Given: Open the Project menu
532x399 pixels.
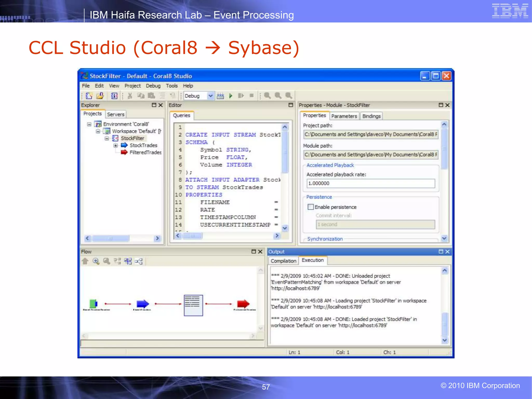Looking at the screenshot, I should coord(132,86).
